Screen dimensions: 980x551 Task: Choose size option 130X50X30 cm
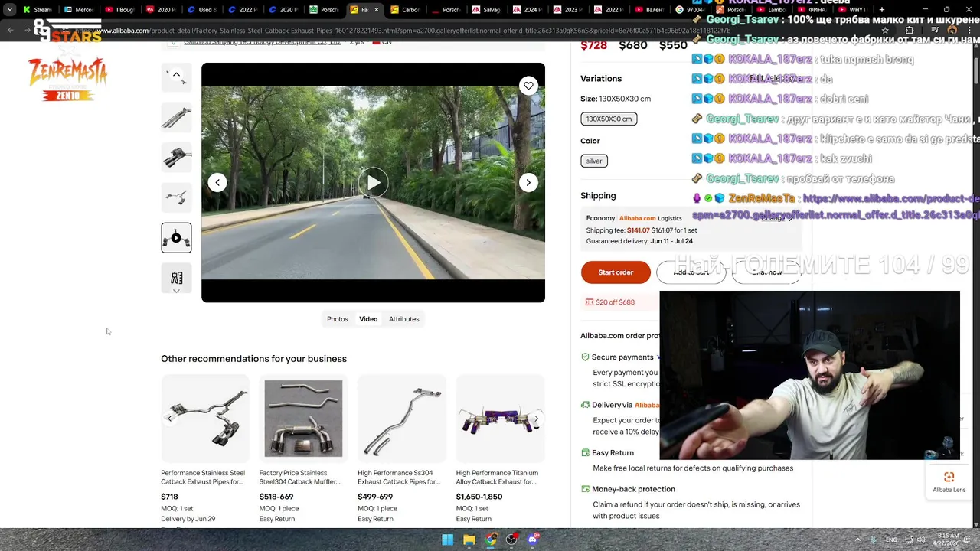609,119
